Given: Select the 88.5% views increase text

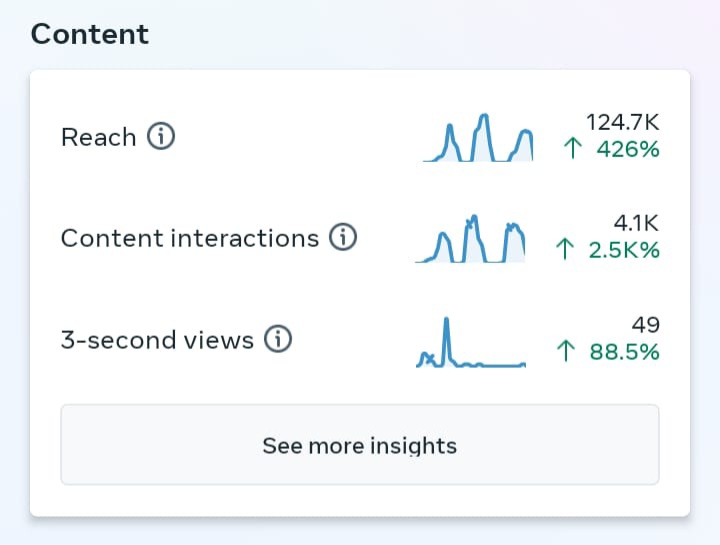Looking at the screenshot, I should click(x=624, y=352).
